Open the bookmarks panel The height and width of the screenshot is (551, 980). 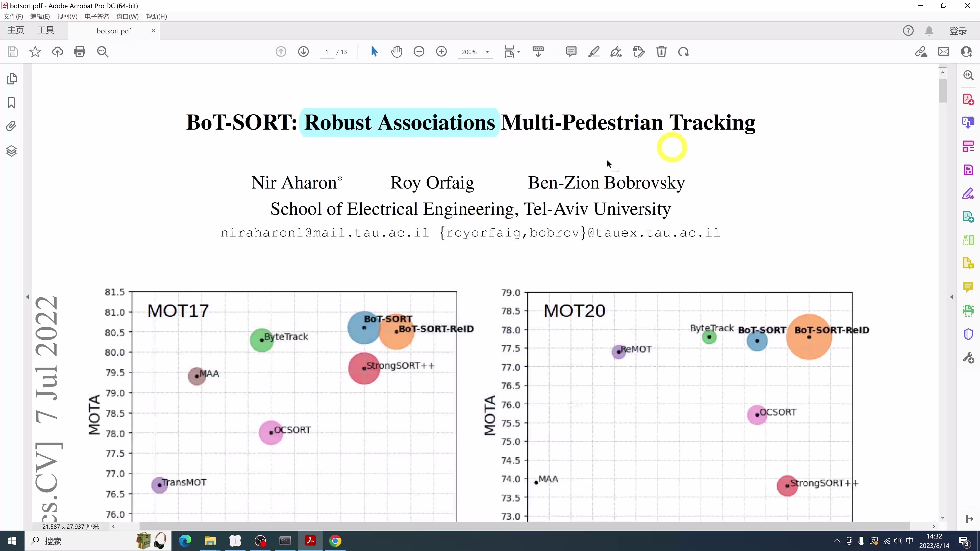coord(11,103)
